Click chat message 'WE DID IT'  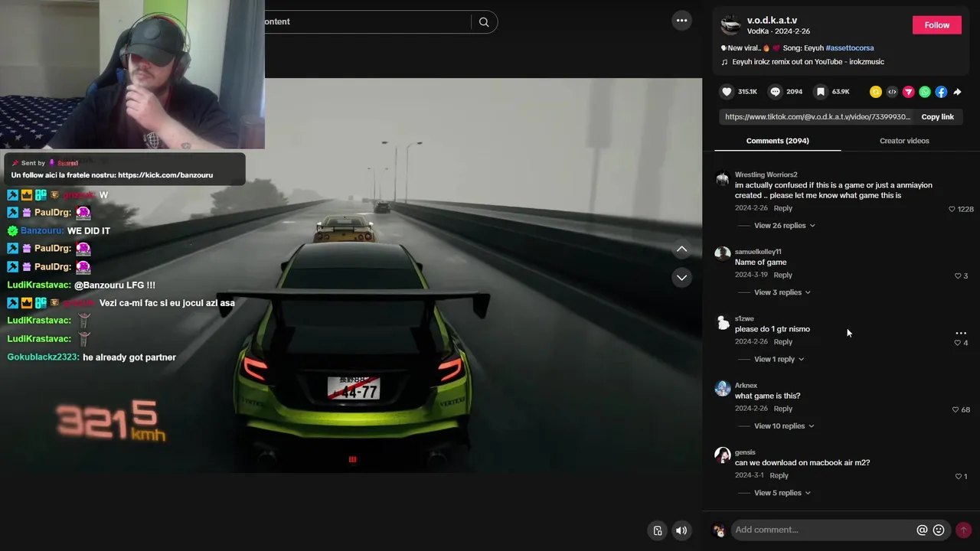(x=89, y=231)
